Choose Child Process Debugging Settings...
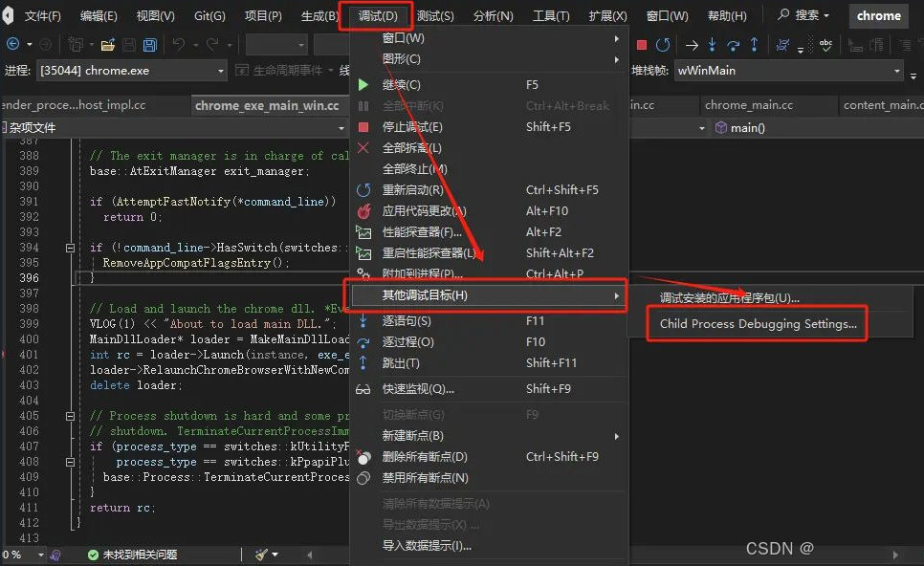The height and width of the screenshot is (566, 924). coord(758,323)
